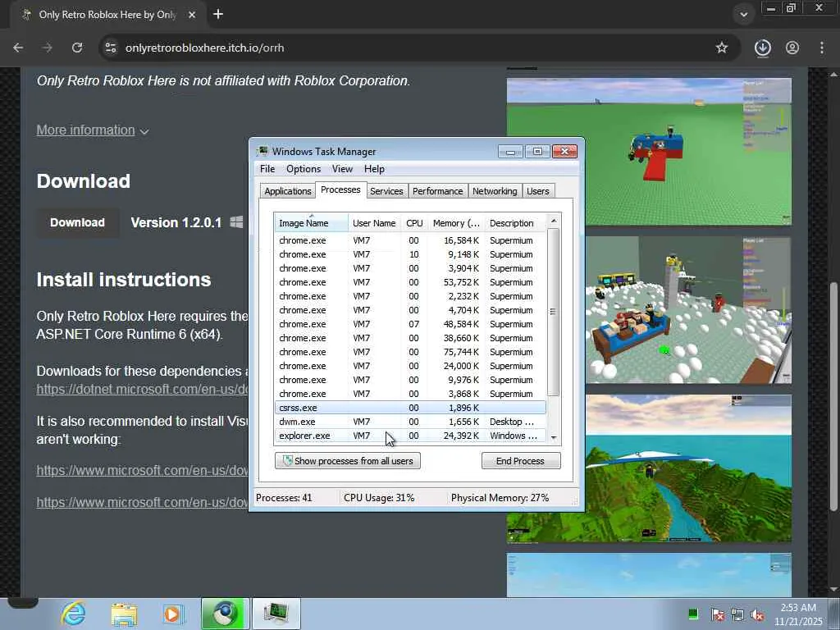Open a new browser tab with plus

[218, 15]
